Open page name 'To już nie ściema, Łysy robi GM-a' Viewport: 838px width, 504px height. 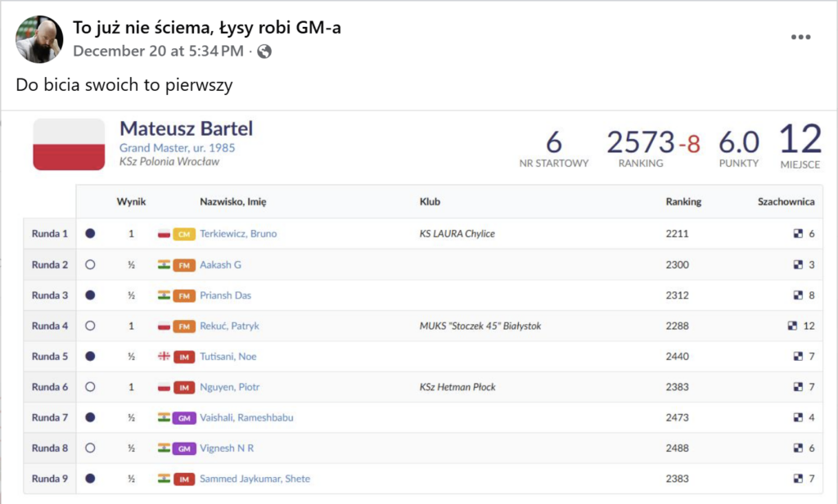207,29
